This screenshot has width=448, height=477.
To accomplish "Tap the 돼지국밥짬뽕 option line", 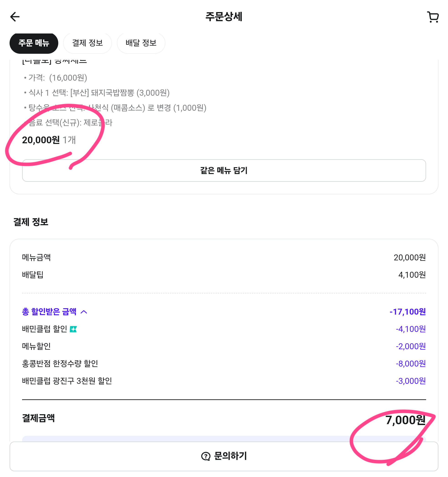I will [97, 93].
